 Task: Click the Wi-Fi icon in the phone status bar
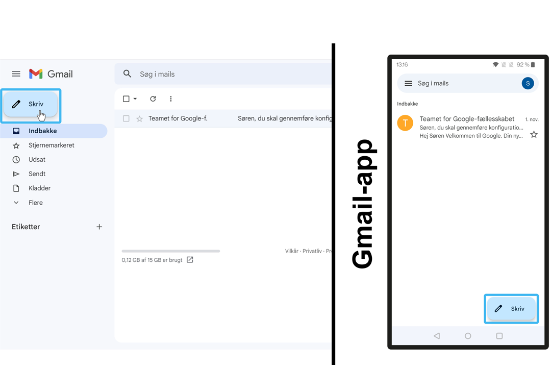(x=495, y=65)
